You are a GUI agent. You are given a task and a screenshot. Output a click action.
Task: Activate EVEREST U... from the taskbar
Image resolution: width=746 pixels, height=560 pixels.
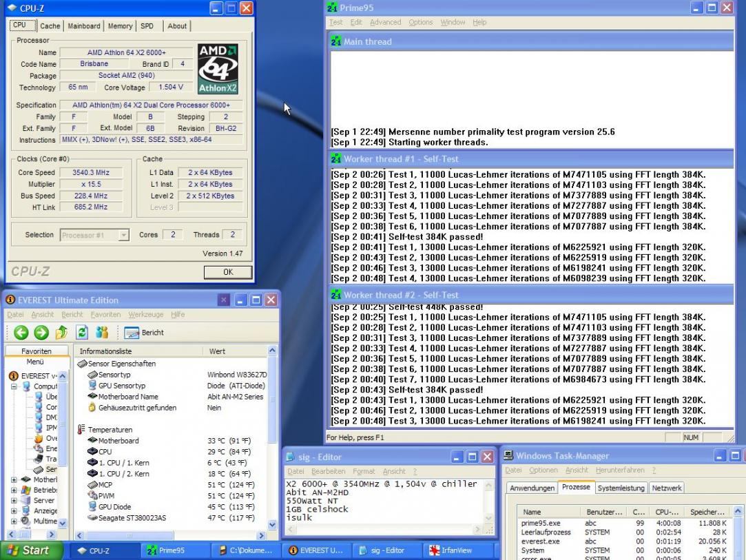coord(316,550)
